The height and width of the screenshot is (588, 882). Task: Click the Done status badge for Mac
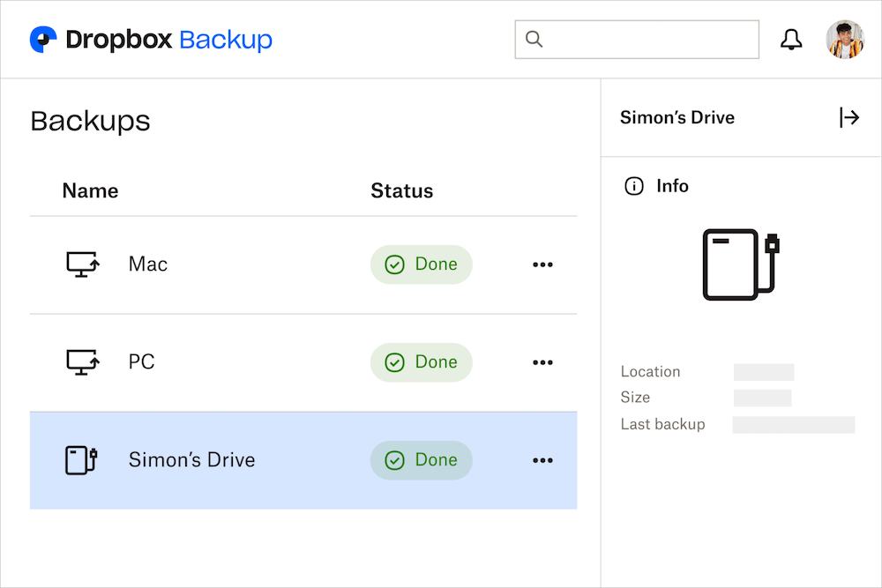click(x=421, y=264)
